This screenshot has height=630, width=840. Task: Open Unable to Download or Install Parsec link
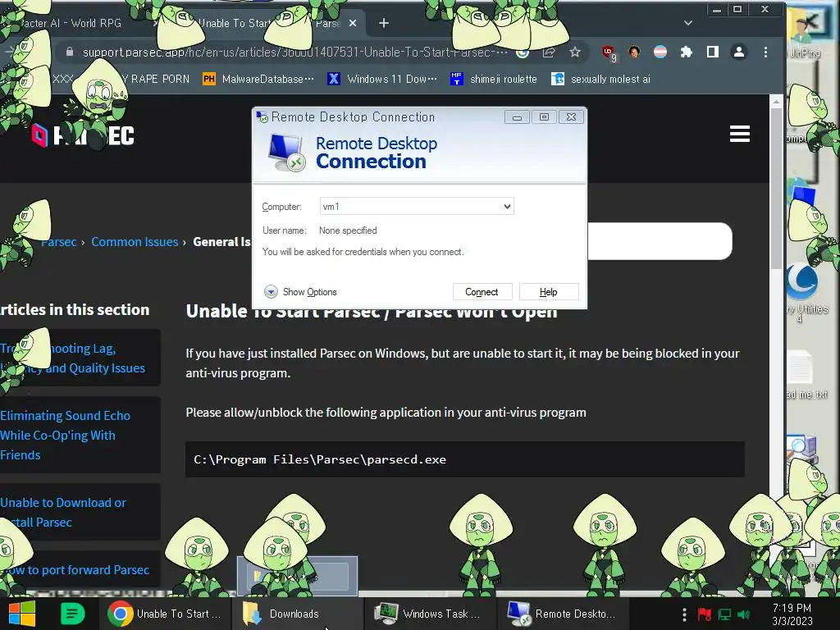tap(62, 512)
